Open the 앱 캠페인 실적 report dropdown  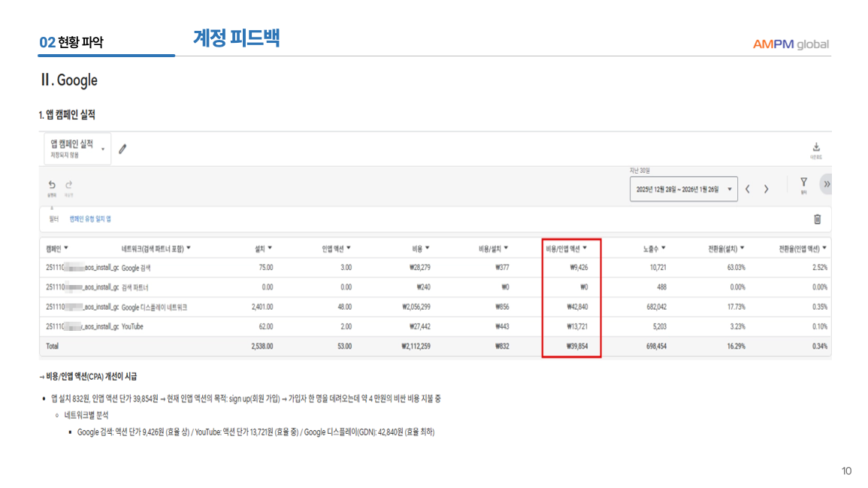[77, 148]
